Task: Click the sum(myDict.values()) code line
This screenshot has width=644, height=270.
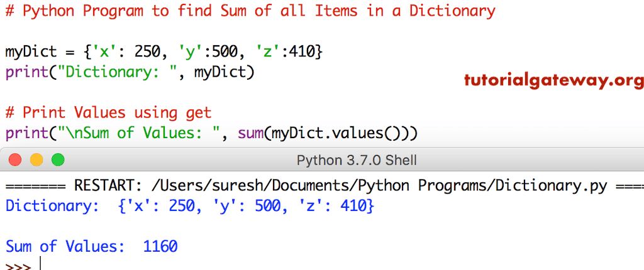Action: pyautogui.click(x=211, y=133)
